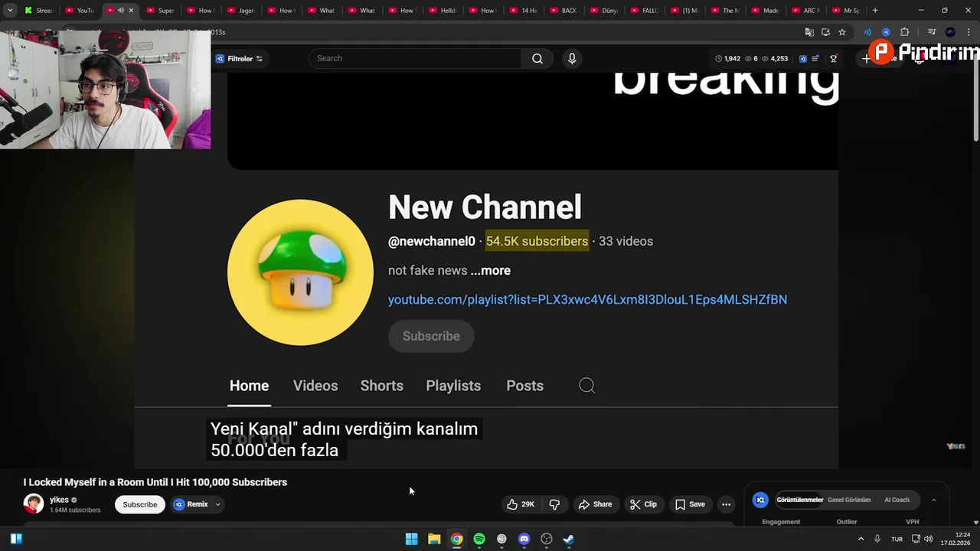The image size is (980, 551).
Task: Search within the channel magnifier icon
Action: tap(586, 386)
